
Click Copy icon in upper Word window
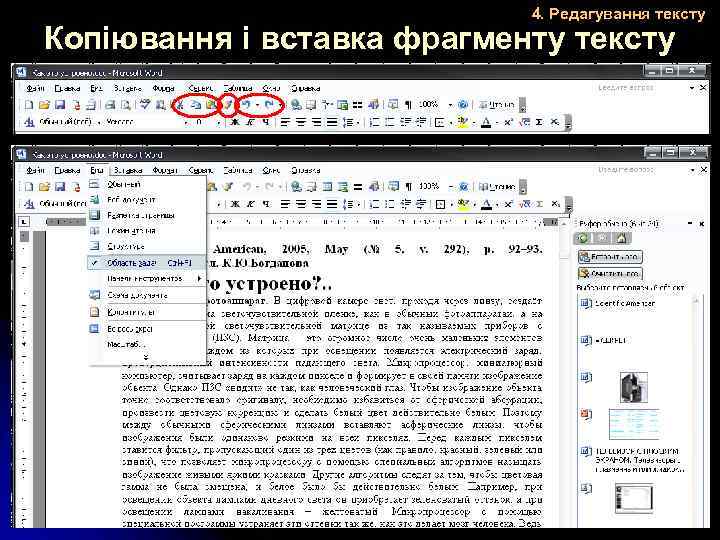pos(196,105)
